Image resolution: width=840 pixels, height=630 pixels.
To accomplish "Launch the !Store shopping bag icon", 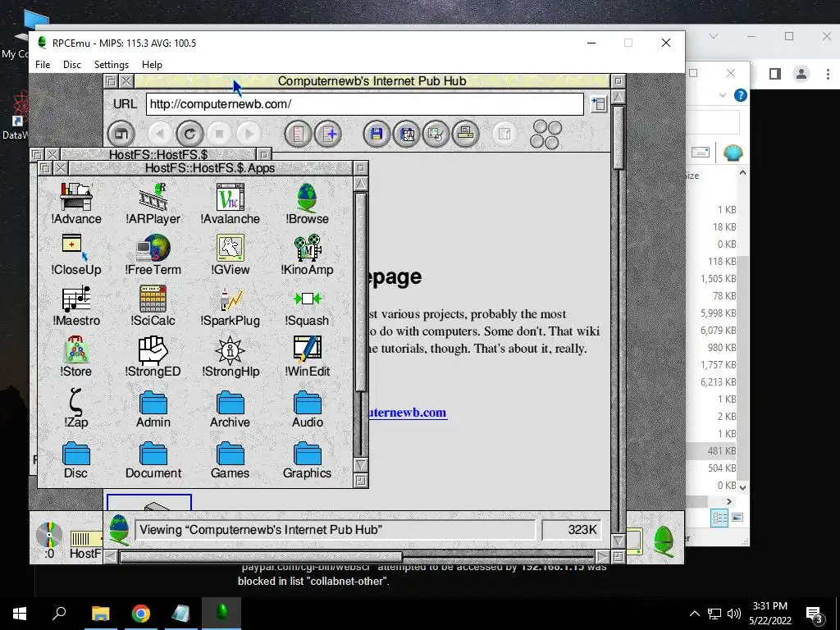I will pos(76,356).
